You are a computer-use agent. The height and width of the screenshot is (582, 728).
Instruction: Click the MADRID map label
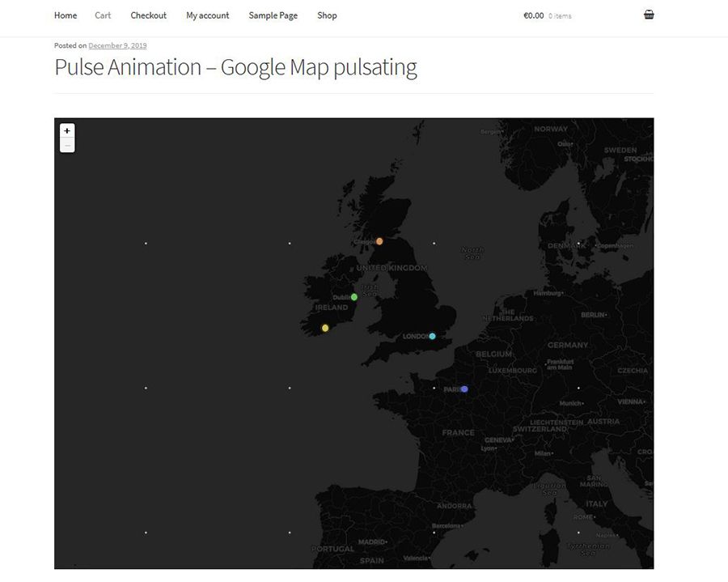coord(372,542)
